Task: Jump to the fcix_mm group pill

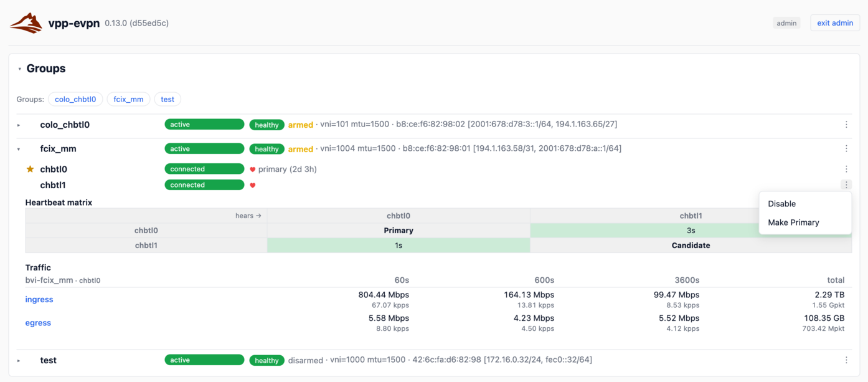Action: tap(128, 99)
